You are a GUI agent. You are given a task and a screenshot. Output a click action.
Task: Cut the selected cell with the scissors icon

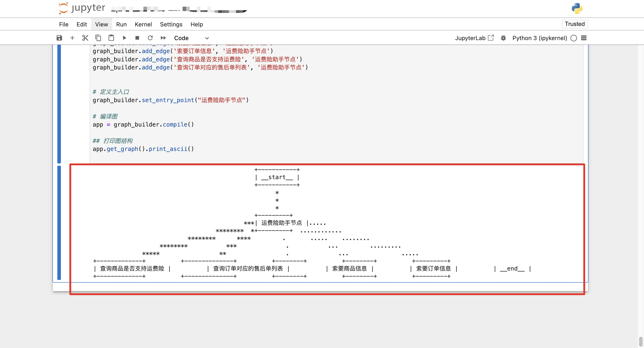(x=85, y=38)
